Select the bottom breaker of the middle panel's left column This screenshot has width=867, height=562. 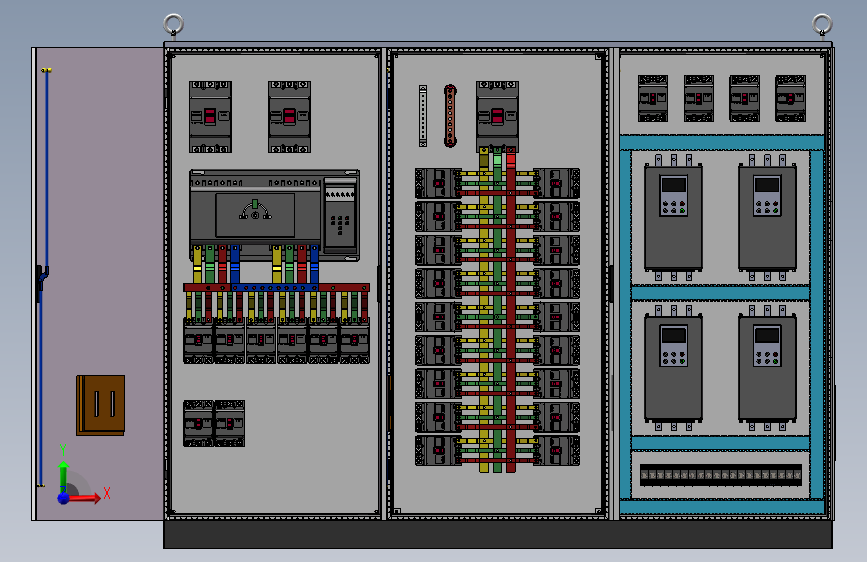point(438,451)
